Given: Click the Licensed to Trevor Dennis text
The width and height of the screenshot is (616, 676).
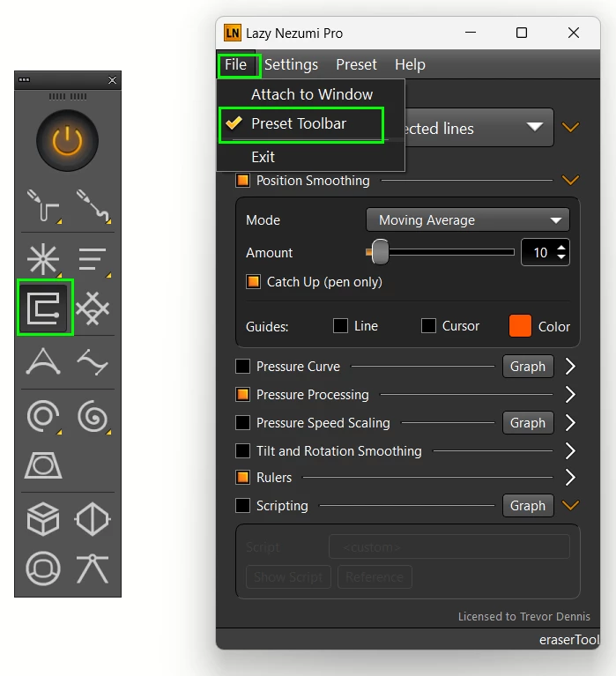Looking at the screenshot, I should point(523,616).
